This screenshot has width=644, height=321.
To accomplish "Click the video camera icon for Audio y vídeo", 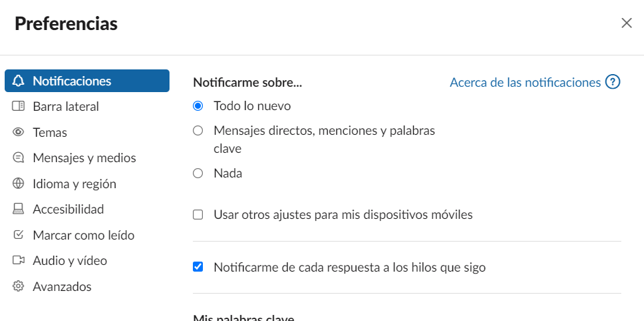I will [x=18, y=260].
